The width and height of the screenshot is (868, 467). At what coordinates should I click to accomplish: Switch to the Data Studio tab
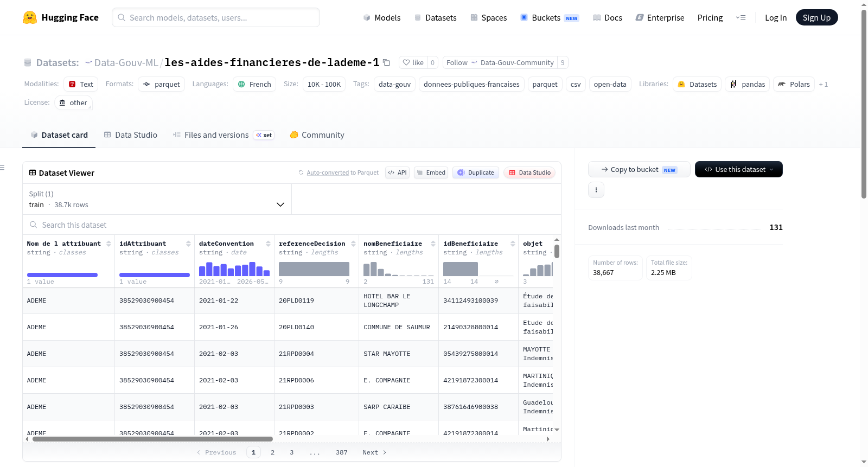131,135
